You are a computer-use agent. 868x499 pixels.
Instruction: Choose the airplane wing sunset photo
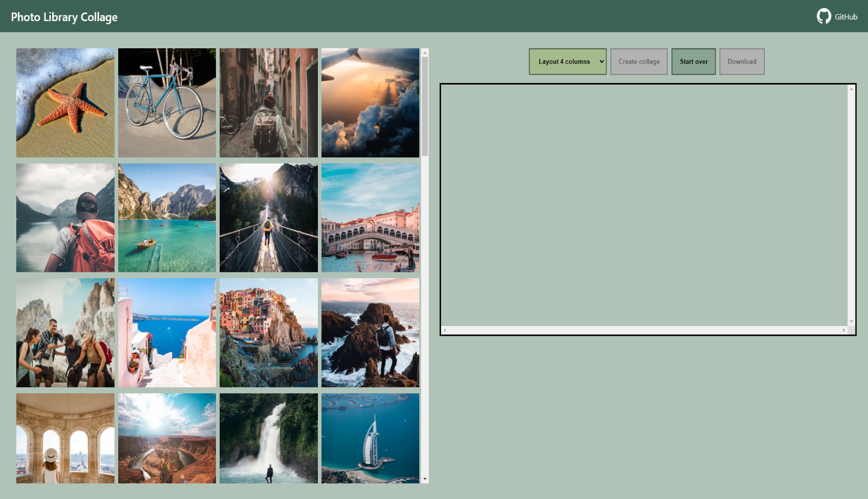click(x=370, y=103)
